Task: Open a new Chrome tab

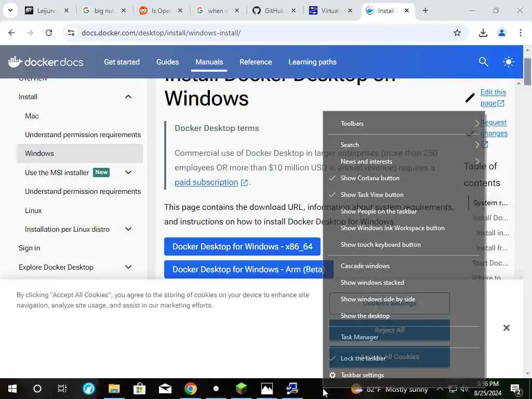Action: (425, 10)
